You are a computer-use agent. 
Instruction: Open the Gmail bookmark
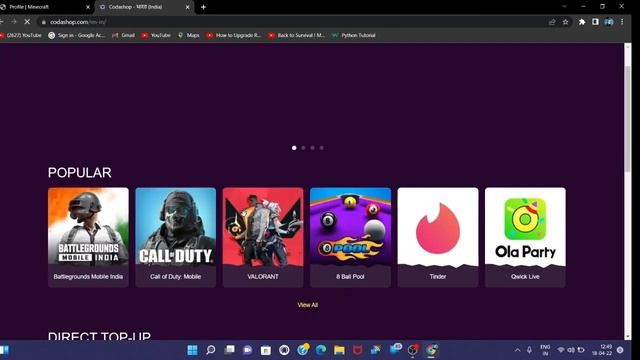(123, 36)
